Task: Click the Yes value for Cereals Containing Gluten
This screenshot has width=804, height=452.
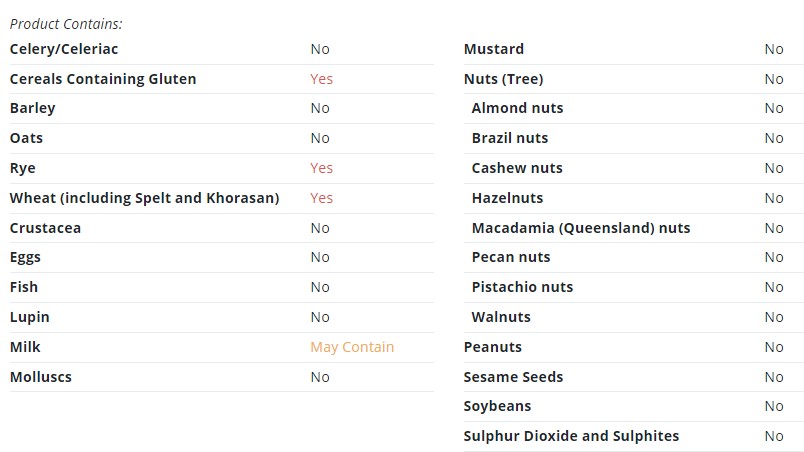Action: point(321,79)
